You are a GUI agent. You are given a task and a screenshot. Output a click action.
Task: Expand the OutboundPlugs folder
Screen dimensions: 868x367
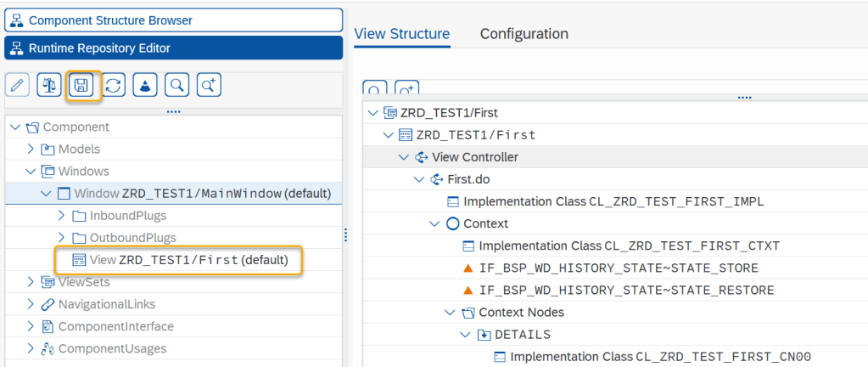click(x=61, y=238)
